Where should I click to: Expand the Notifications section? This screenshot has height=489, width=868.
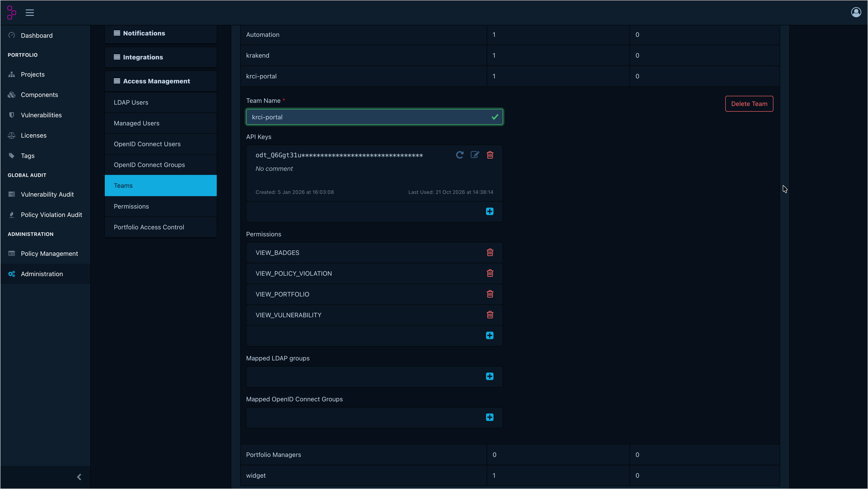161,33
